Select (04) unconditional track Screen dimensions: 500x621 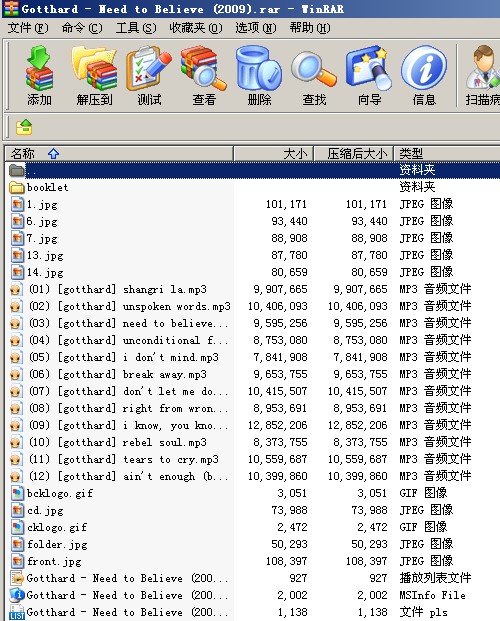click(x=128, y=341)
